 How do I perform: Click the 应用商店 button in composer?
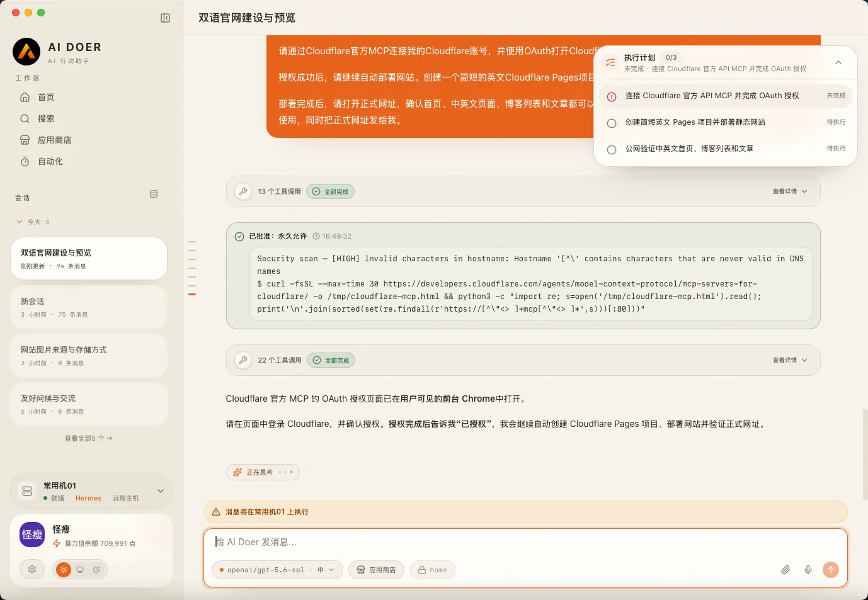click(377, 570)
